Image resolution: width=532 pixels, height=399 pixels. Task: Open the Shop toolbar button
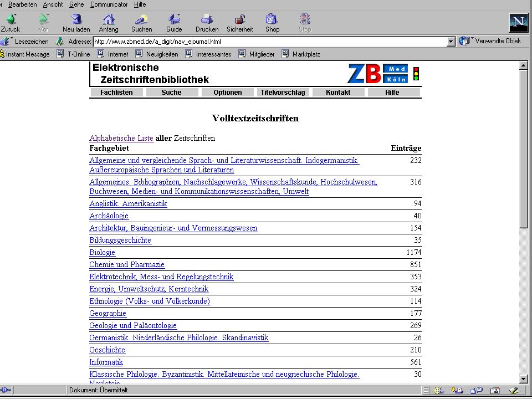(272, 23)
